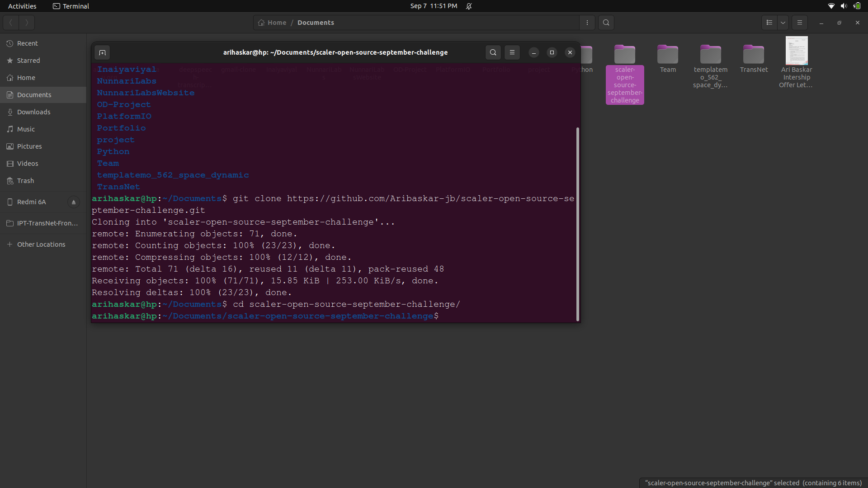Open the view options chevron dropdown

[x=783, y=23]
